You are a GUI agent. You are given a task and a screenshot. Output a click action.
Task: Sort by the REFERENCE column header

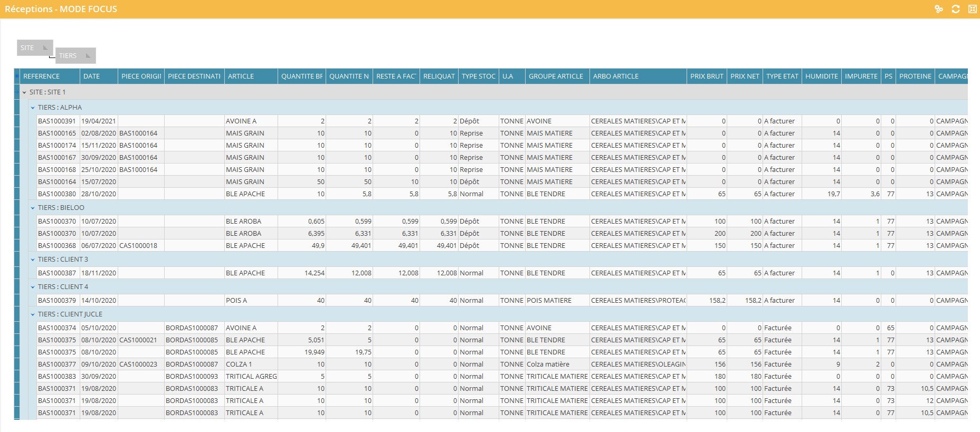pyautogui.click(x=50, y=76)
